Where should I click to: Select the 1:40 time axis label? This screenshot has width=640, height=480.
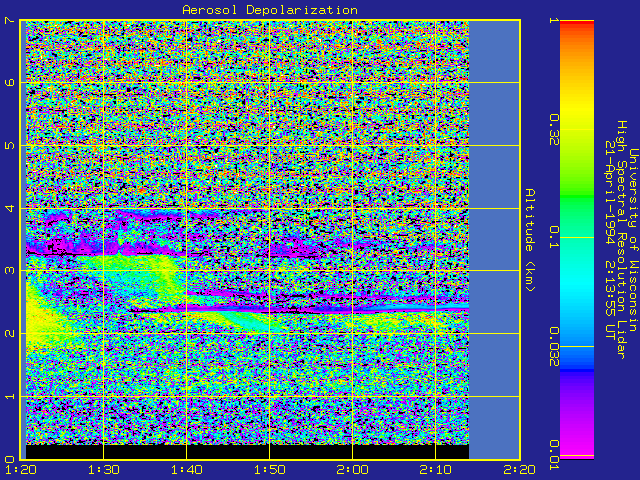tap(187, 470)
